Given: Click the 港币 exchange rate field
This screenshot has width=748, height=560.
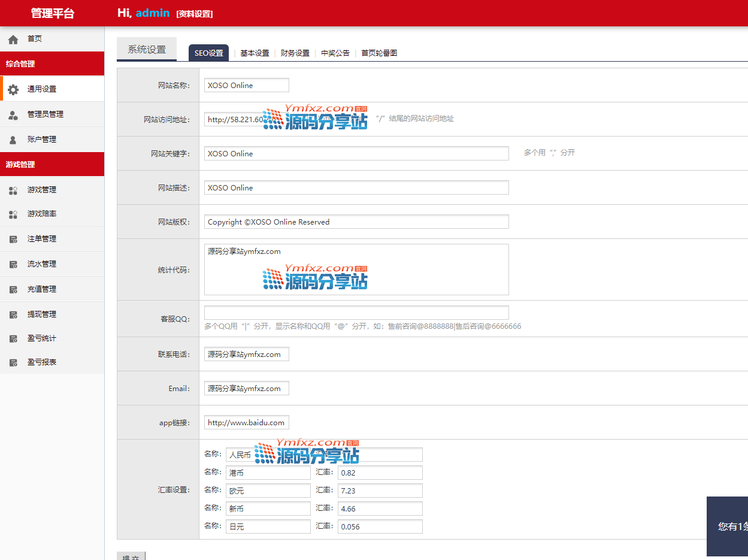Looking at the screenshot, I should tap(380, 473).
